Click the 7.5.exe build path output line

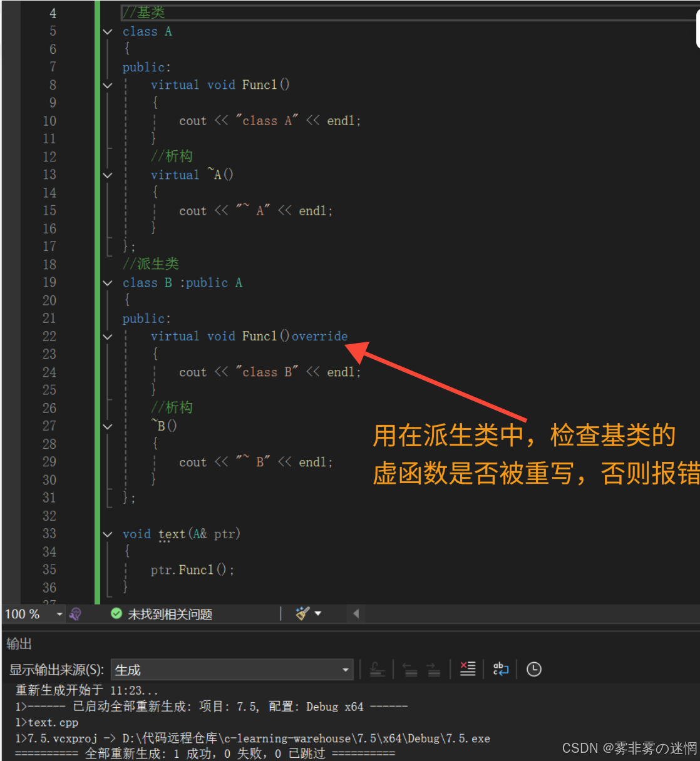(253, 738)
